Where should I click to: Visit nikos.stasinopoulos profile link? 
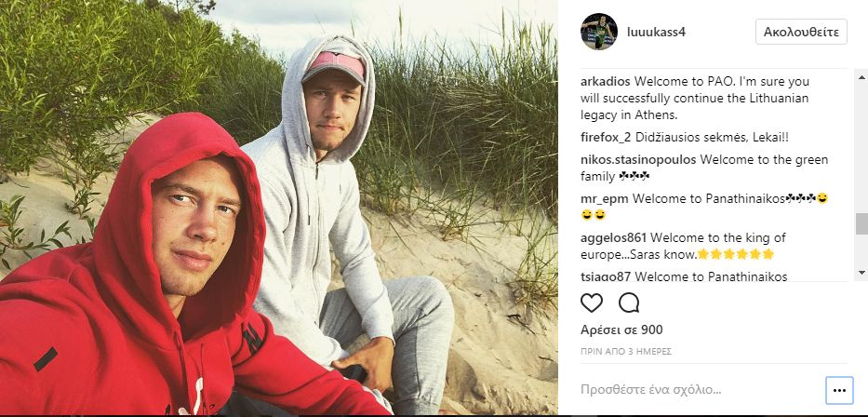pyautogui.click(x=638, y=160)
